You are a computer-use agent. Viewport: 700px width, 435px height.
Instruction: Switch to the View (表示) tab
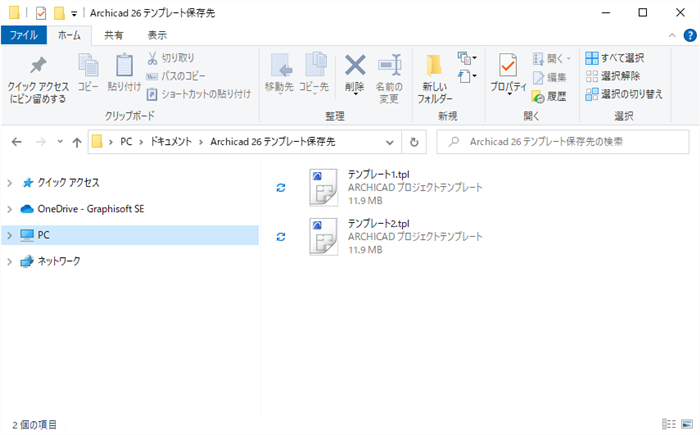[157, 35]
